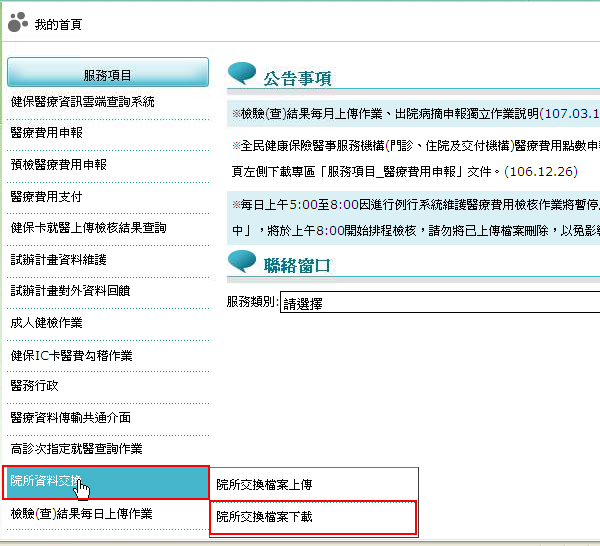Viewport: 600px width, 546px height.
Task: Open the 服務類別 dropdown showing 請選擇
Action: pos(440,301)
